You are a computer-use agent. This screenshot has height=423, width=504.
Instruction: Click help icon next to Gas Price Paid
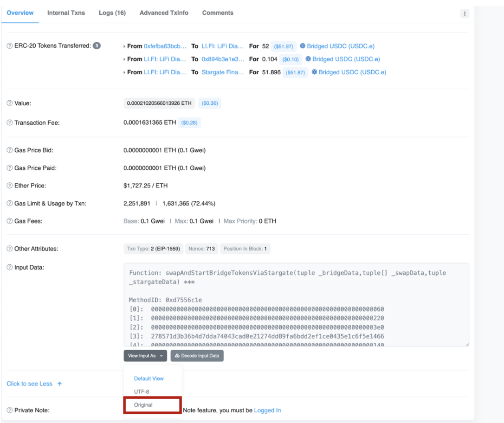(x=10, y=168)
